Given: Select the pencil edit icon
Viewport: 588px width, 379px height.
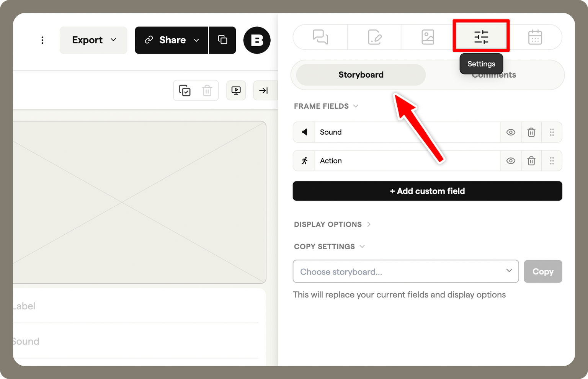Looking at the screenshot, I should click(374, 37).
